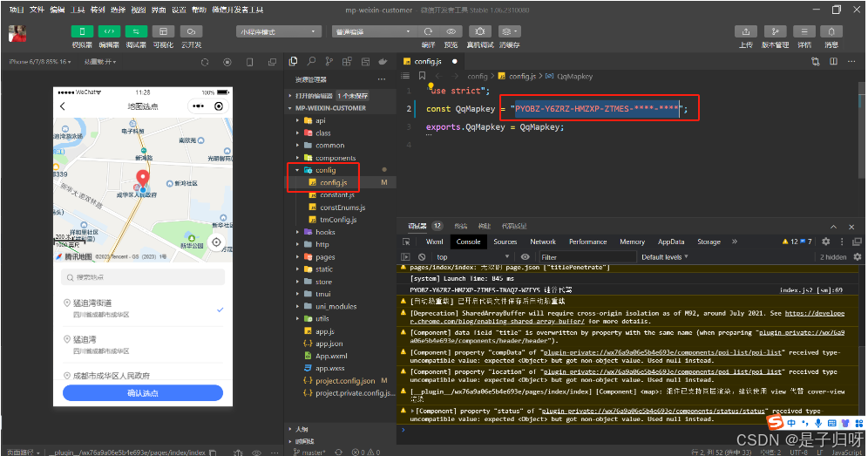Open the top context selector dropdown
Viewport: 868px width, 456px height.
pyautogui.click(x=472, y=257)
